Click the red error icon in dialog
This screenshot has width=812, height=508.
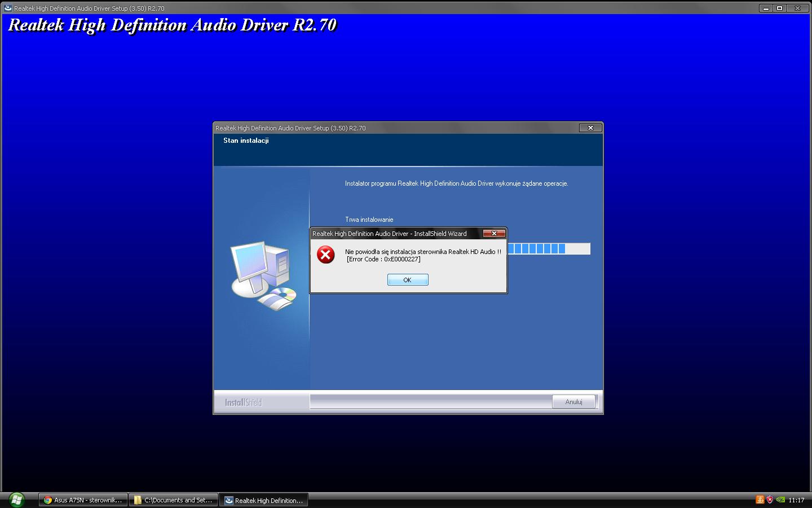pyautogui.click(x=325, y=255)
